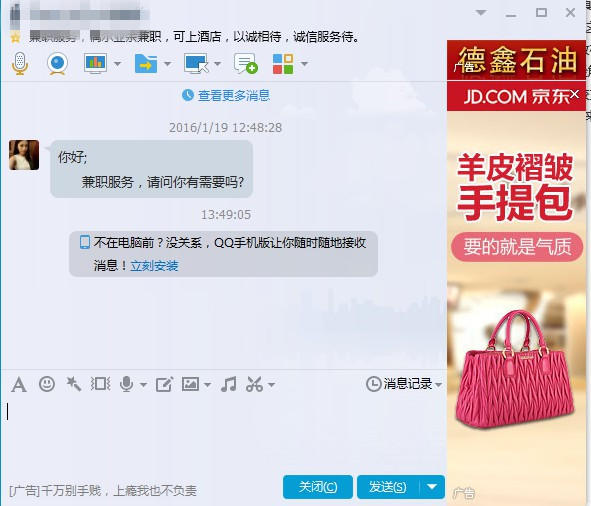Viewport: 591px width, 506px height.
Task: Click the contact's avatar thumbnail
Action: (x=24, y=155)
